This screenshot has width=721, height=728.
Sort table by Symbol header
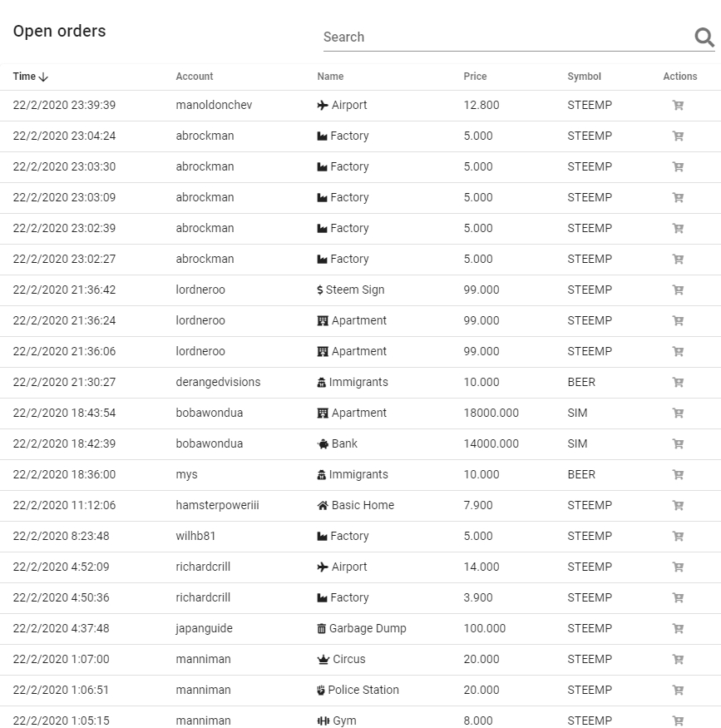[x=584, y=77]
